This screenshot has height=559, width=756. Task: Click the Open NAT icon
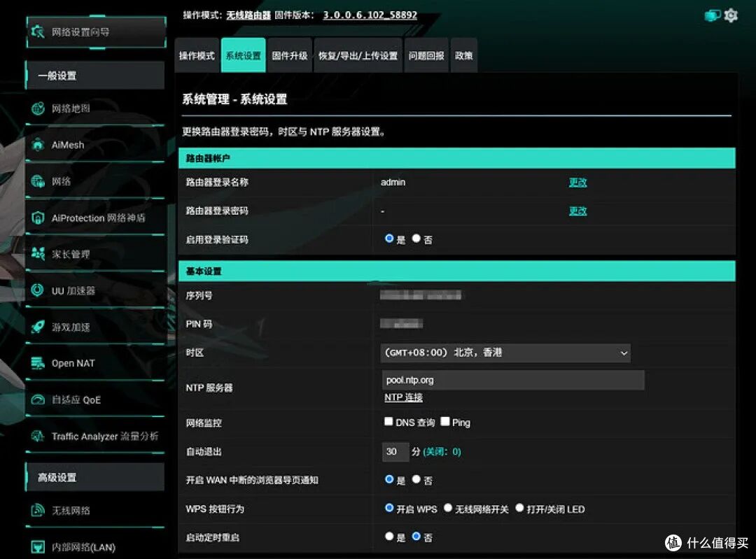tap(38, 363)
